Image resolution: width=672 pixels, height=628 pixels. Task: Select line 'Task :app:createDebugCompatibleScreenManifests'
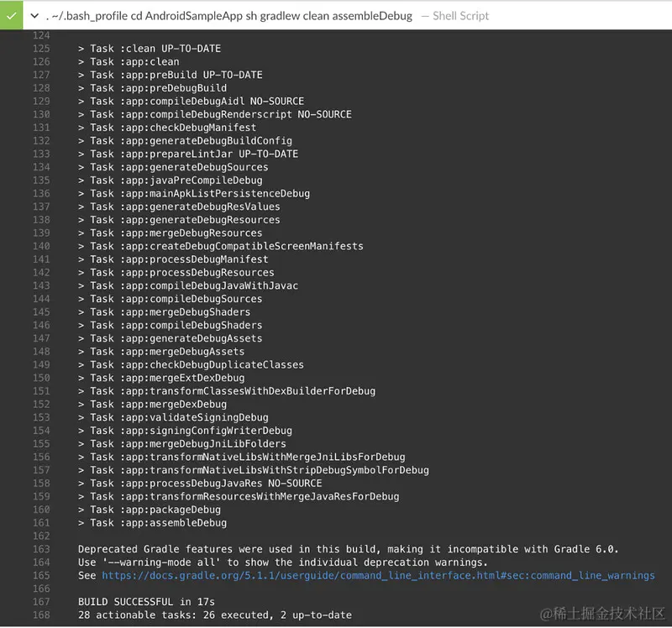pos(221,246)
